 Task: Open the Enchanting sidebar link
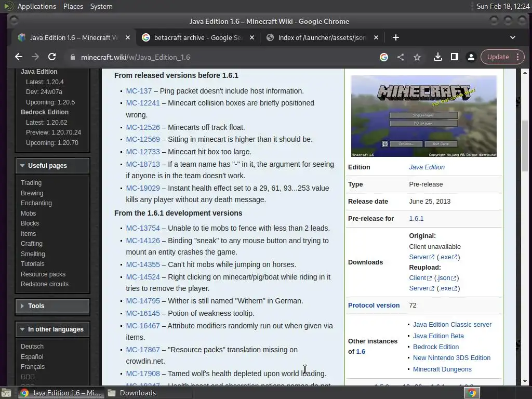click(x=36, y=203)
